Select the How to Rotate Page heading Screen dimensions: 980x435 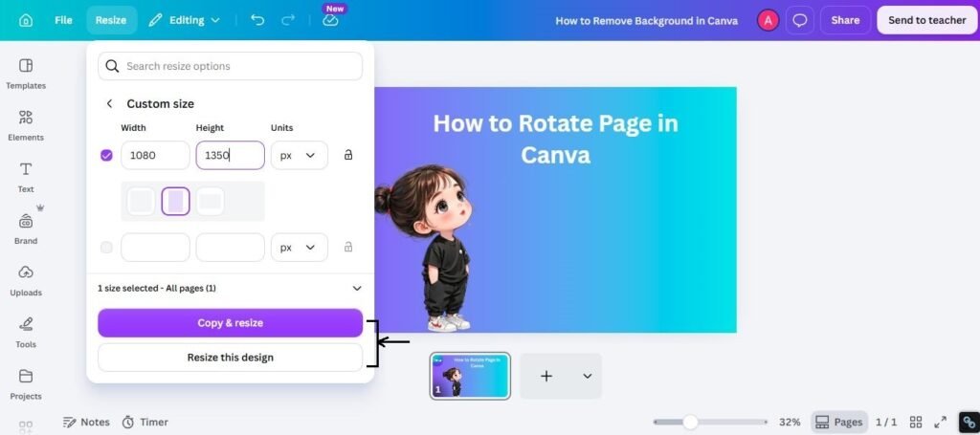[x=555, y=139]
